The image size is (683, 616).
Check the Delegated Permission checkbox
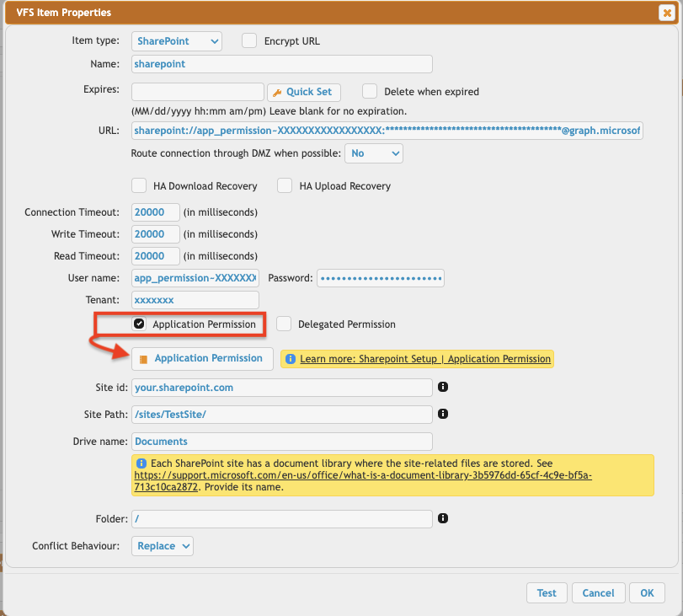click(284, 324)
